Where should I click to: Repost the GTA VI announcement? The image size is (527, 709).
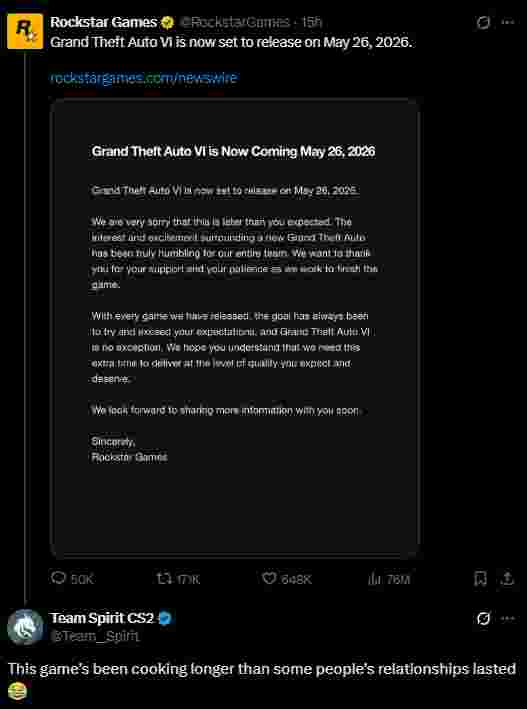178,579
